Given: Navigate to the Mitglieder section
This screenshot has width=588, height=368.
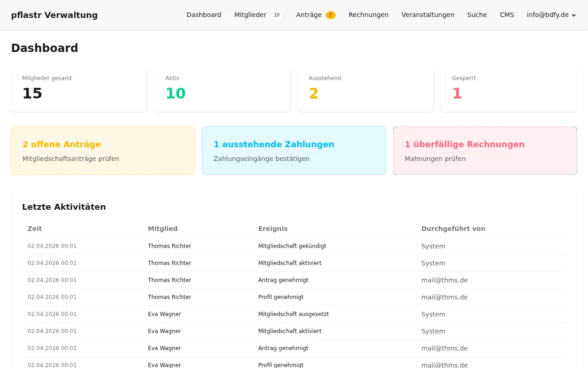Looking at the screenshot, I should click(250, 15).
